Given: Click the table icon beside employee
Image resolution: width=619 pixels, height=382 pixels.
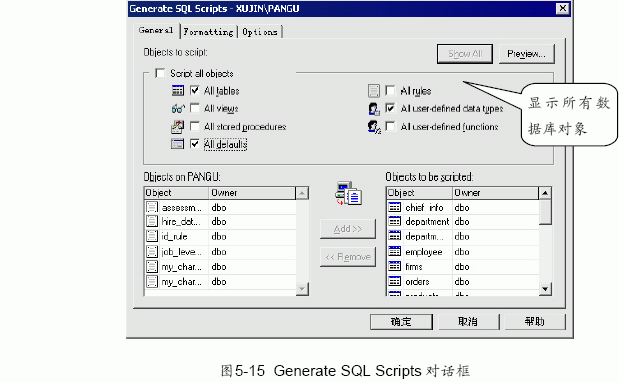Looking at the screenshot, I should 395,251.
